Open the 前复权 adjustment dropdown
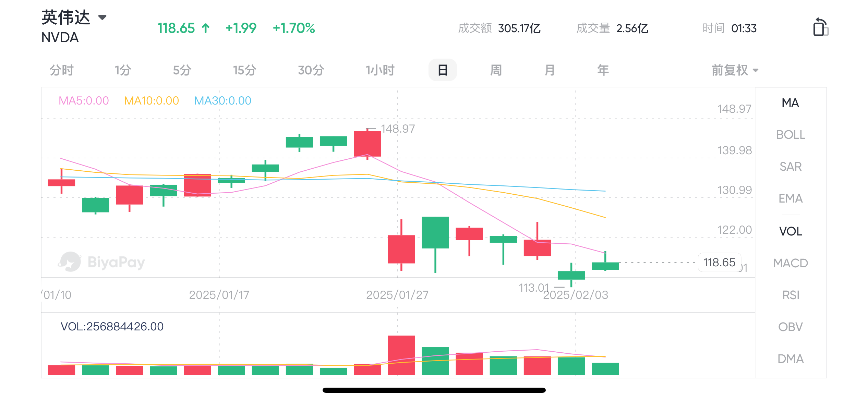 point(735,70)
